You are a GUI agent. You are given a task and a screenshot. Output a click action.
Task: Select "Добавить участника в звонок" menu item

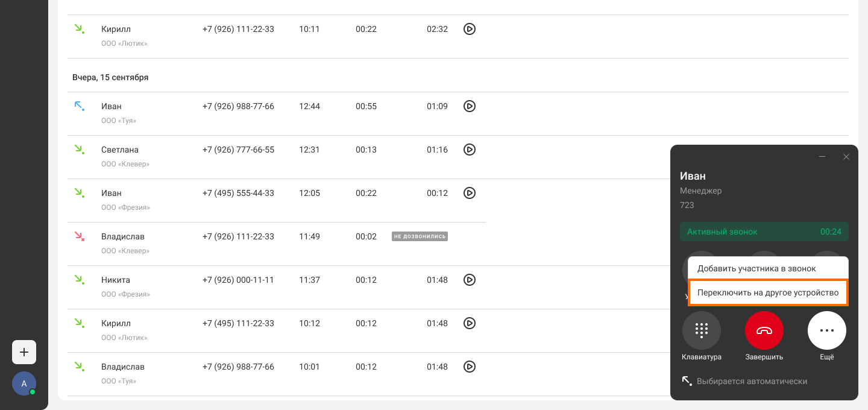(756, 268)
